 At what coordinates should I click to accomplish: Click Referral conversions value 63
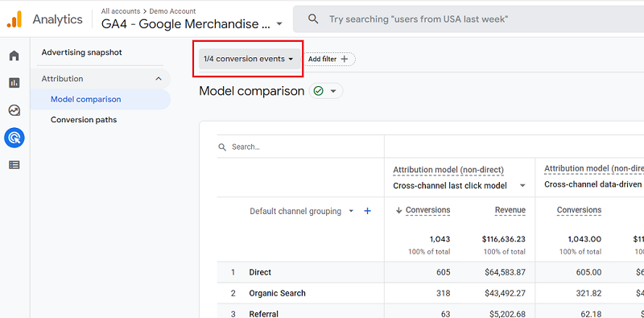pyautogui.click(x=446, y=314)
